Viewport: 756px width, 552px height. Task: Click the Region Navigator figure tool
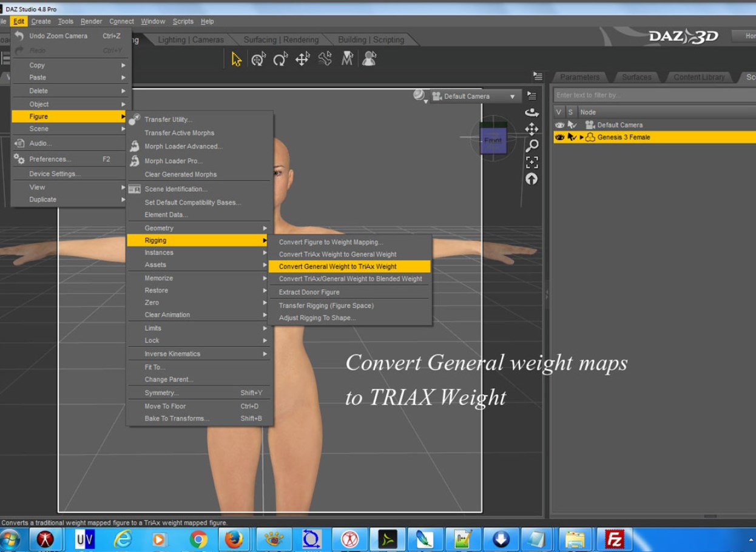coord(369,59)
